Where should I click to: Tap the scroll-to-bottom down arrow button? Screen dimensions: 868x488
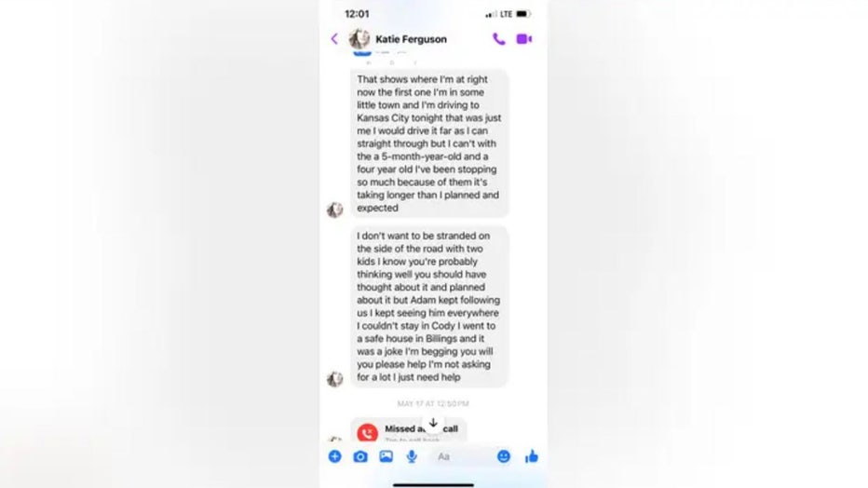pos(433,423)
